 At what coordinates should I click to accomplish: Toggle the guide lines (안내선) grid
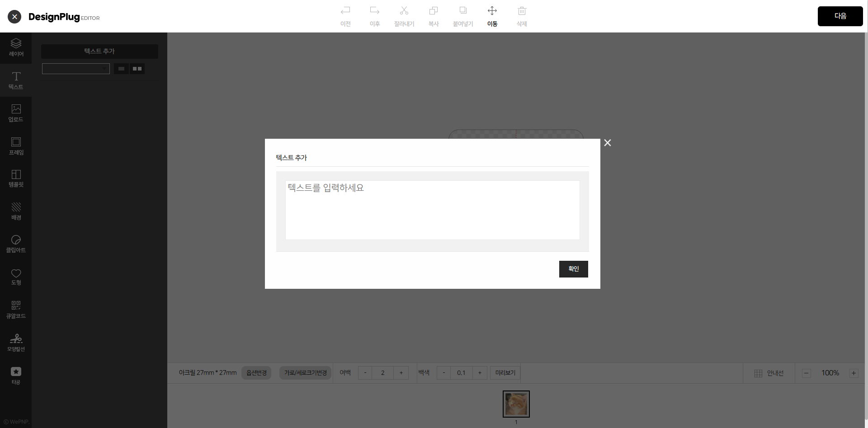pyautogui.click(x=769, y=373)
